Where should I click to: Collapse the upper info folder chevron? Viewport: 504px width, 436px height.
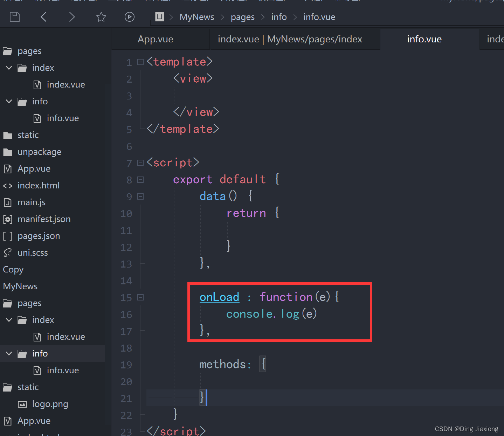[9, 102]
